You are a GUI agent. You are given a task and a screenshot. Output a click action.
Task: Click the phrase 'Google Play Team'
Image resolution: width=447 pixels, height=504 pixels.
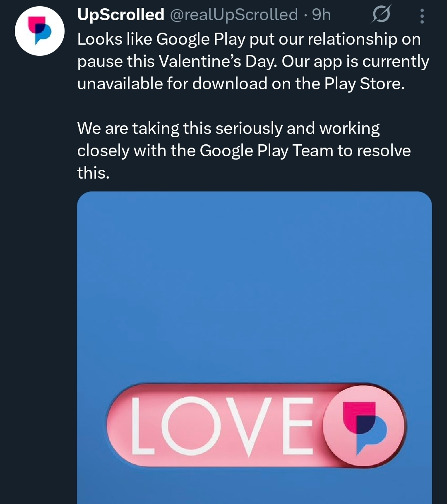tap(266, 151)
